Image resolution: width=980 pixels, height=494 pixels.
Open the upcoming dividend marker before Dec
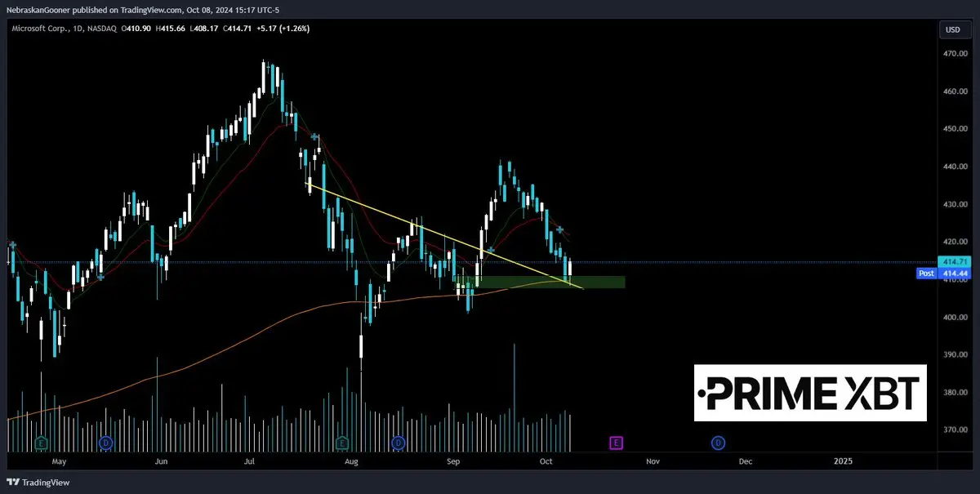(717, 443)
